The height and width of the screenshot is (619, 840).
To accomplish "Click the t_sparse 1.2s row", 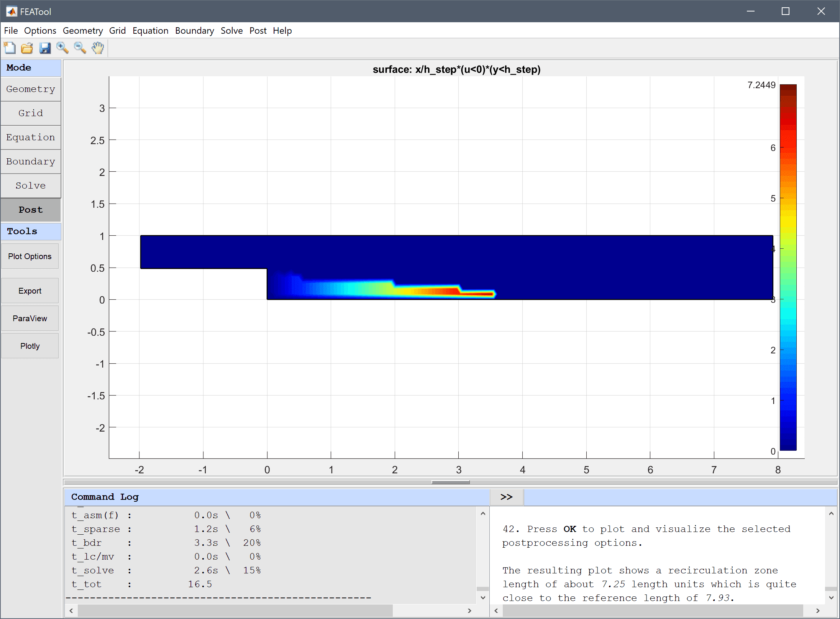I will (166, 529).
